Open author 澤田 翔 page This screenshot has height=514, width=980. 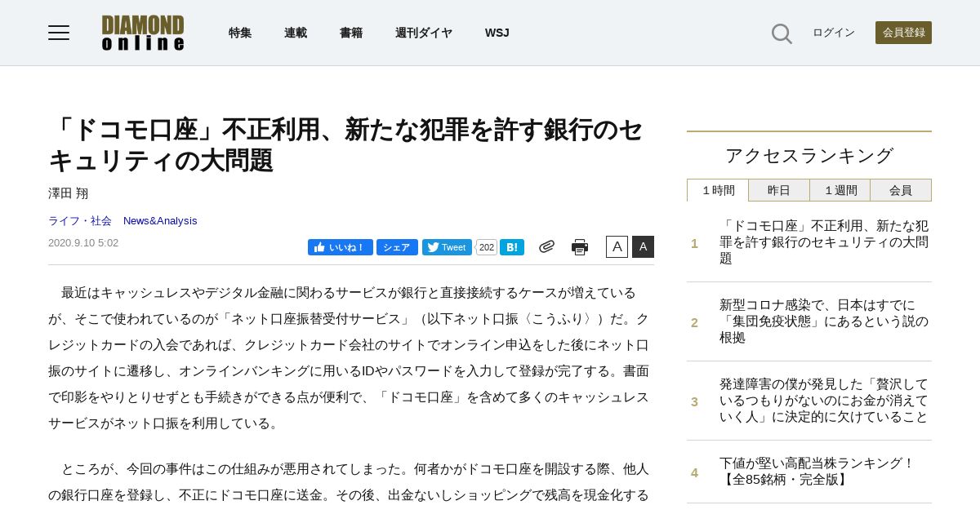pyautogui.click(x=69, y=193)
